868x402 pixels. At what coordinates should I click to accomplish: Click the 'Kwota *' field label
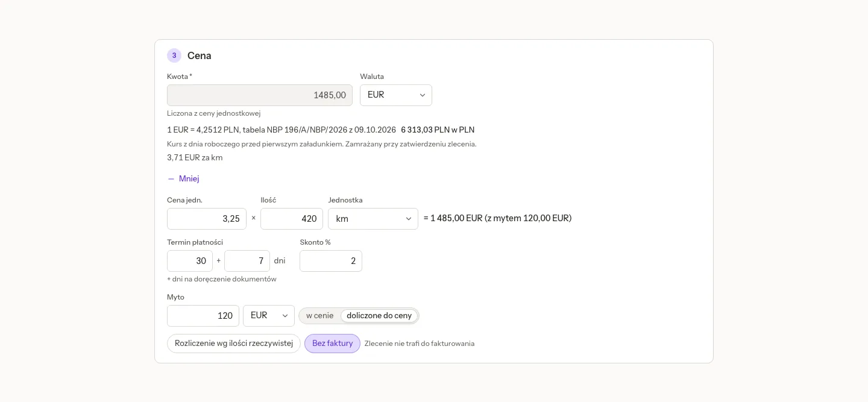(180, 77)
